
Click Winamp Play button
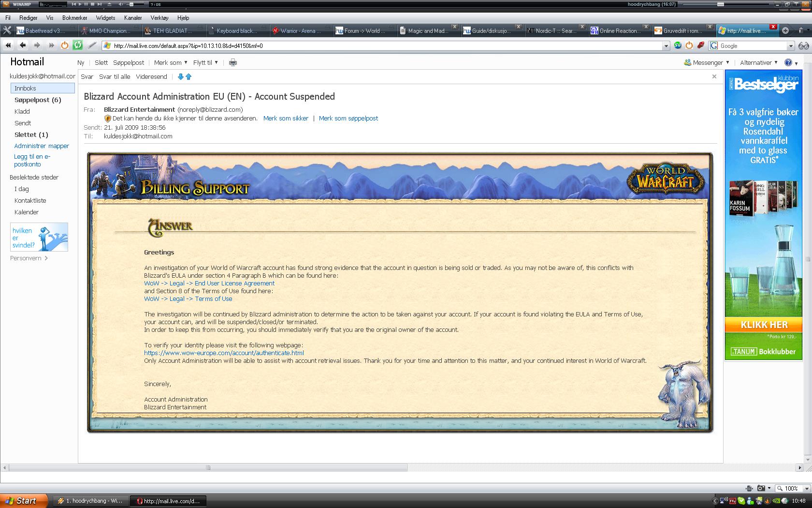pyautogui.click(x=80, y=4)
